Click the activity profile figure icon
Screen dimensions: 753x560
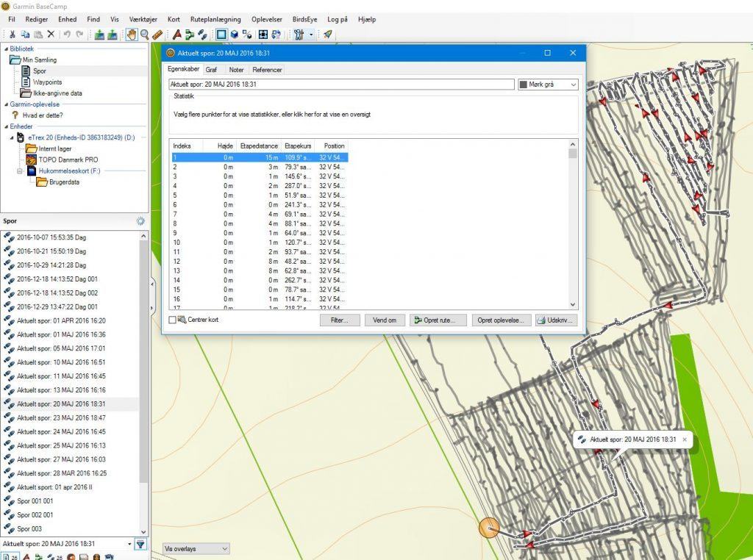299,35
